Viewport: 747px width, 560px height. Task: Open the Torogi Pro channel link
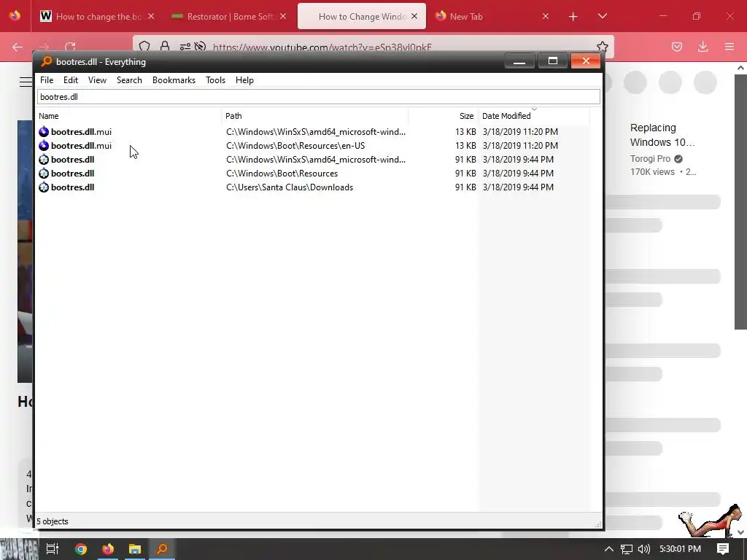(650, 158)
